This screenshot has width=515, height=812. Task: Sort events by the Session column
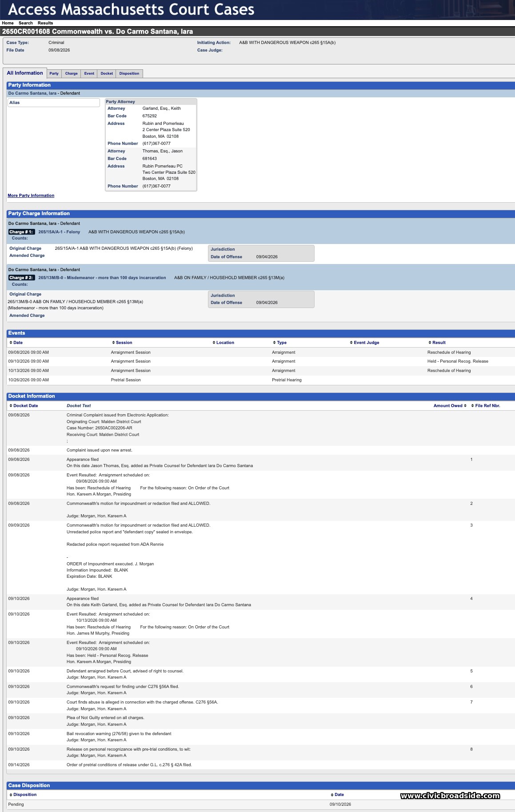click(x=122, y=343)
